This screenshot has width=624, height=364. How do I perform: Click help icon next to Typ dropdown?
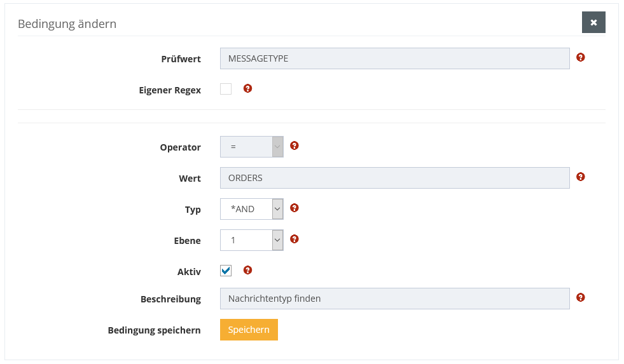pyautogui.click(x=294, y=208)
